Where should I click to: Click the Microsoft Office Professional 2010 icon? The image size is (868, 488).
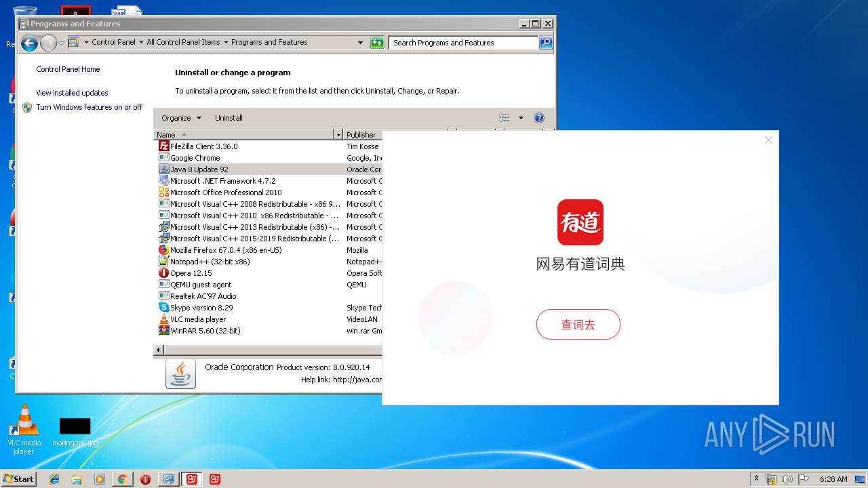pos(163,192)
